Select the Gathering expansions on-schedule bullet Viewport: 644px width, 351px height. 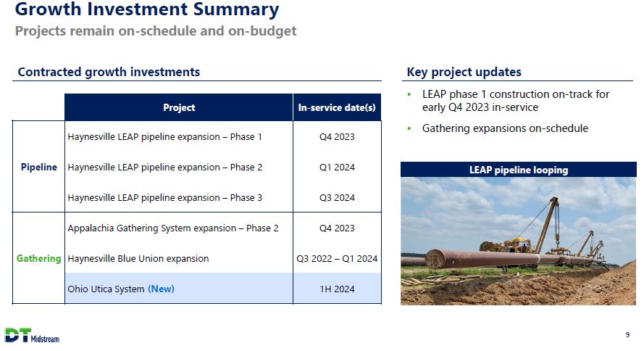click(505, 128)
